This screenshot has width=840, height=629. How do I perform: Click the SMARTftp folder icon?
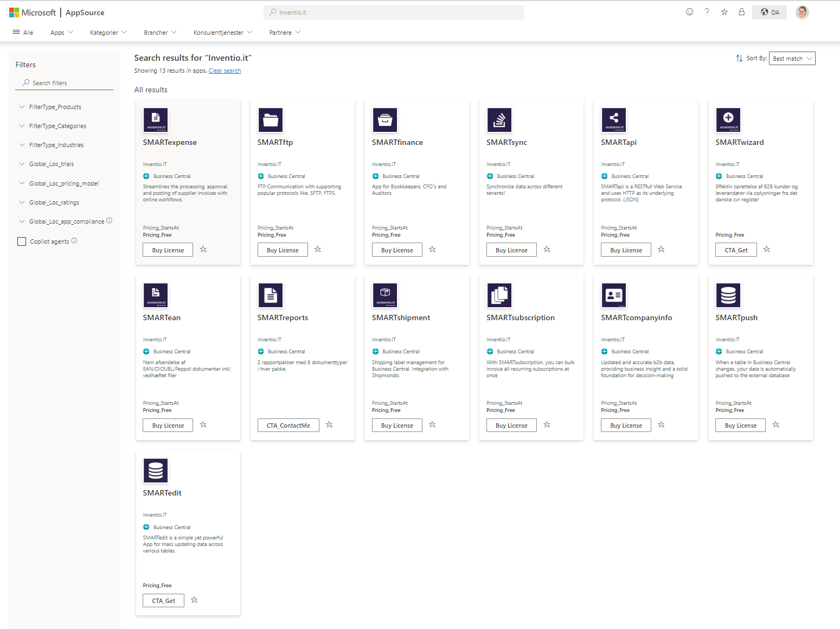(270, 120)
